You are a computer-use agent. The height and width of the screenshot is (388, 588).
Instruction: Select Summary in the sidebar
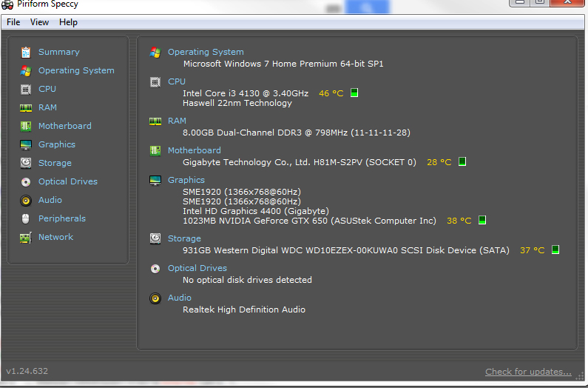pos(59,52)
